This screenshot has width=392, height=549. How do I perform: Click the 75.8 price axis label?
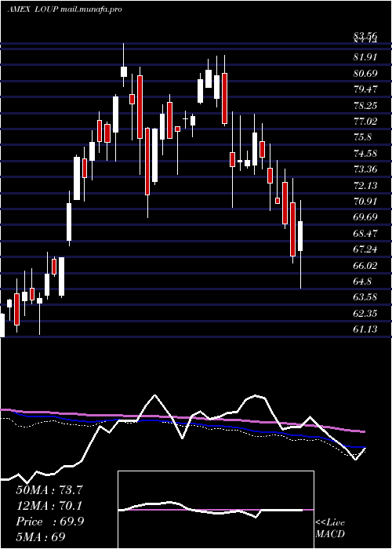click(x=362, y=137)
